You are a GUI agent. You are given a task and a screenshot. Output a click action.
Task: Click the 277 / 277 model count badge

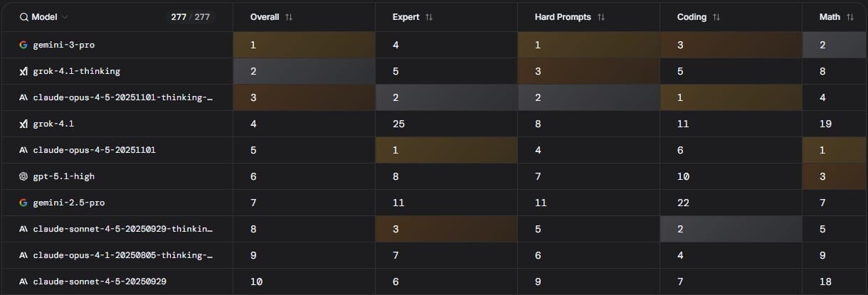190,17
